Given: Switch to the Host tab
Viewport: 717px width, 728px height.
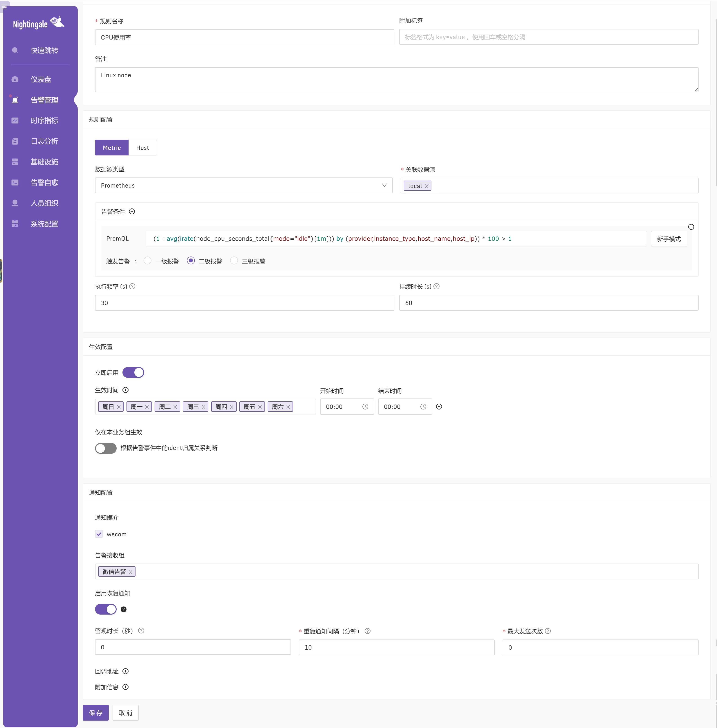Looking at the screenshot, I should point(142,148).
